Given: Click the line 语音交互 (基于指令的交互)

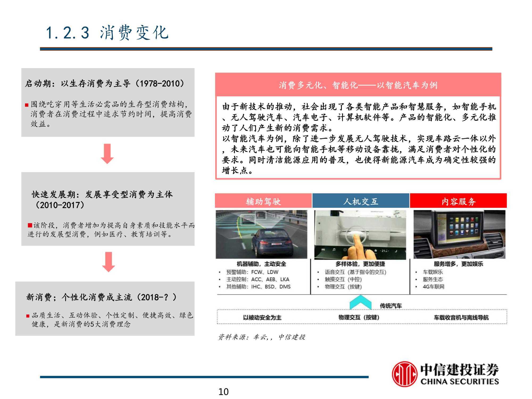Looking at the screenshot, I should coord(355,272).
